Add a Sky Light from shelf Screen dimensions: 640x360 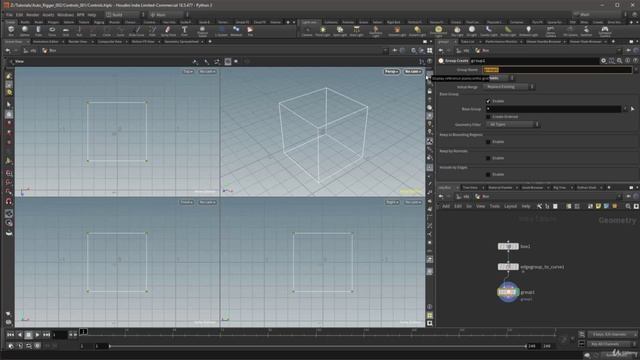tap(457, 31)
